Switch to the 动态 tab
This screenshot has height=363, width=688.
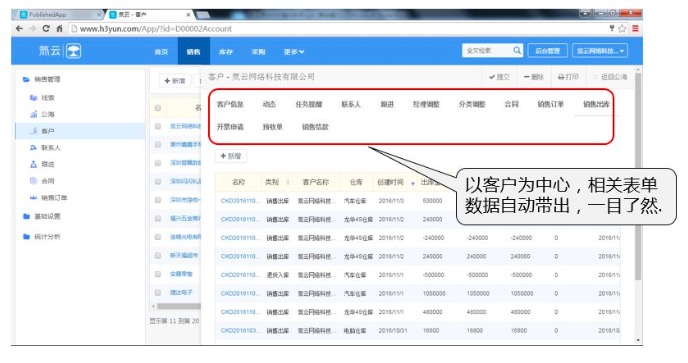pyautogui.click(x=269, y=104)
